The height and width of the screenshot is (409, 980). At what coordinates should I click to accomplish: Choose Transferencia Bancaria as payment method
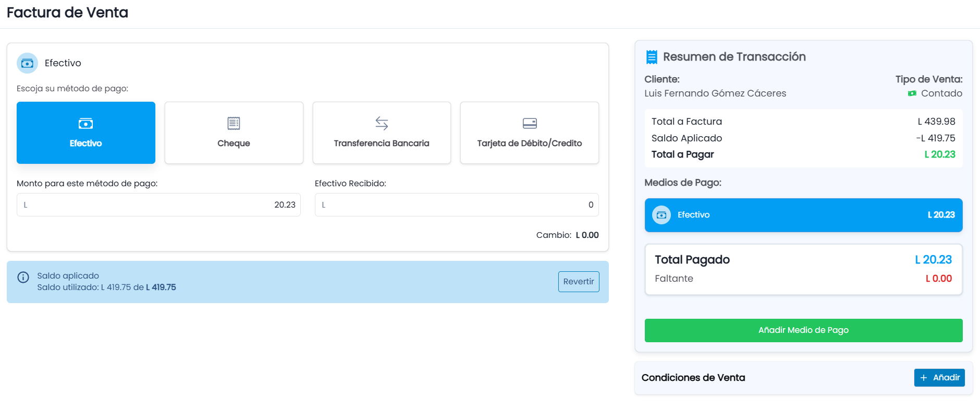pos(382,133)
